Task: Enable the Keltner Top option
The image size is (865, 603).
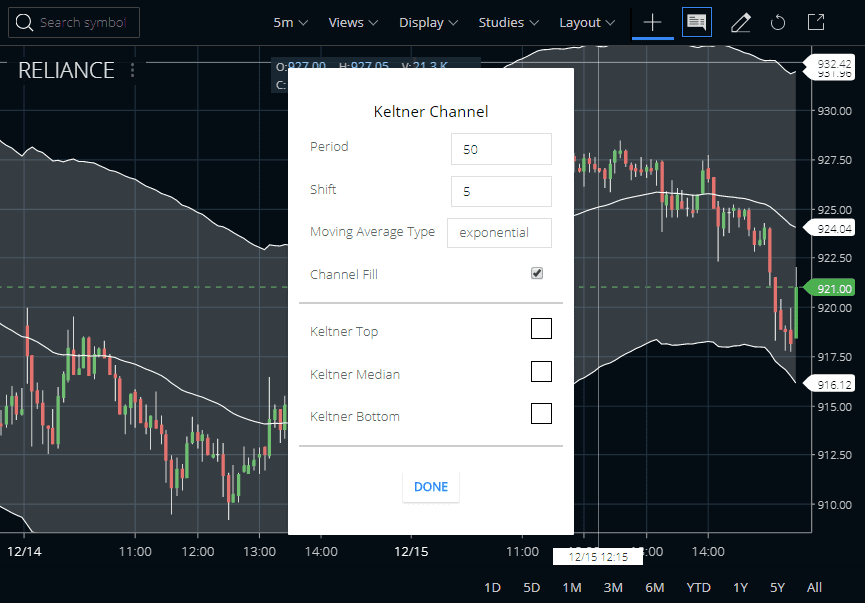Action: 541,328
